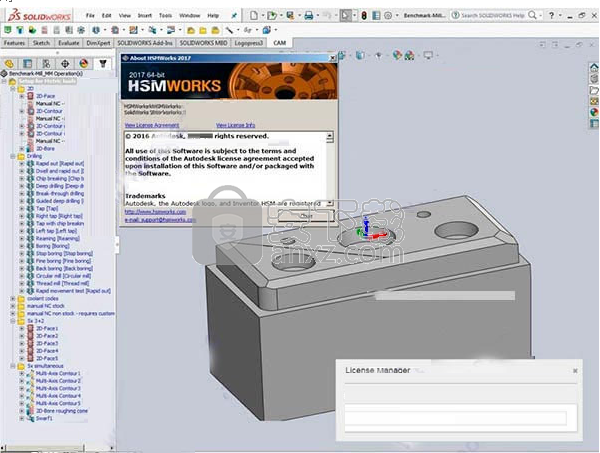
Task: Click the first green CAM toolbar icon
Action: coord(8,30)
